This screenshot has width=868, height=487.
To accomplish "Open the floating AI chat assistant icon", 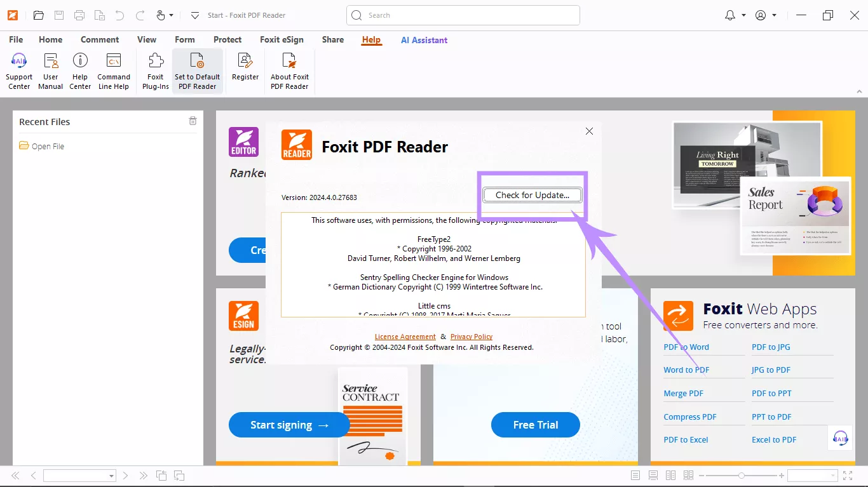I will point(840,438).
